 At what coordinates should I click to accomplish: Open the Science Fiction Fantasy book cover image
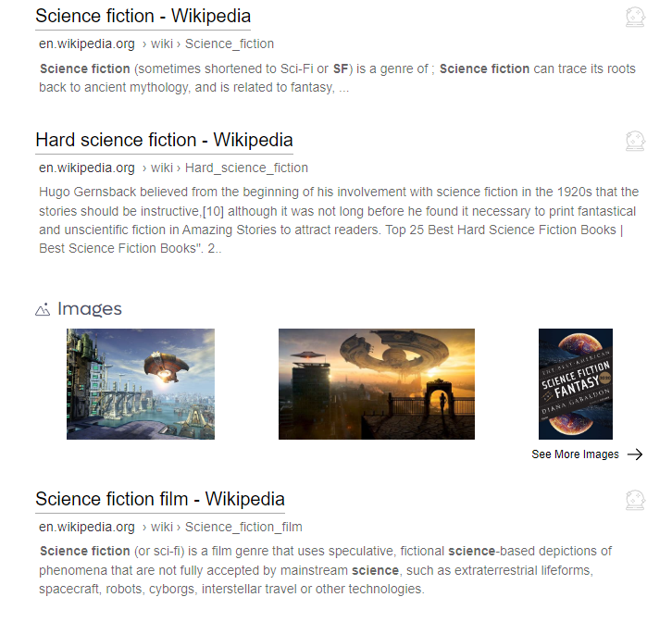tap(576, 384)
